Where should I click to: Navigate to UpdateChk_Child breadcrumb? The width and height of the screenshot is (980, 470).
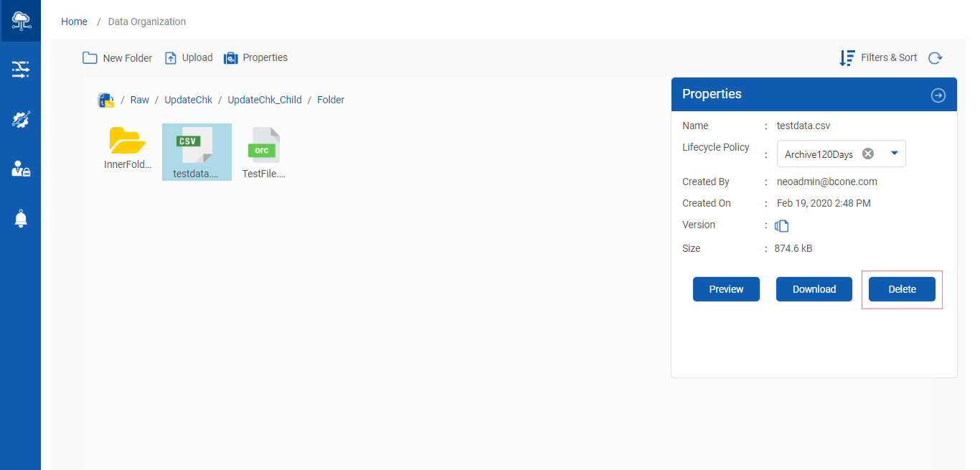(x=265, y=100)
